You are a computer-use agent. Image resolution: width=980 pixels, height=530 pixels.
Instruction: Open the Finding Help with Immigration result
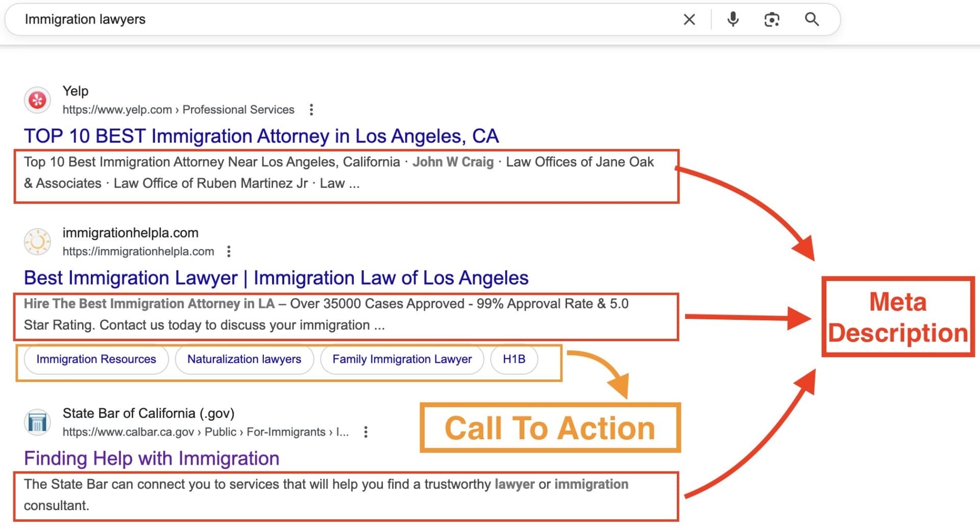point(151,458)
